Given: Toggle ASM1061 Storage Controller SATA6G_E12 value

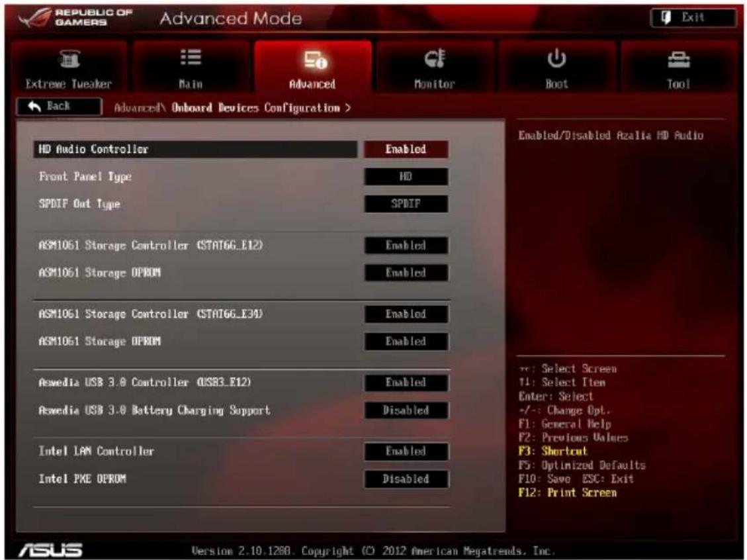Looking at the screenshot, I should [x=406, y=246].
